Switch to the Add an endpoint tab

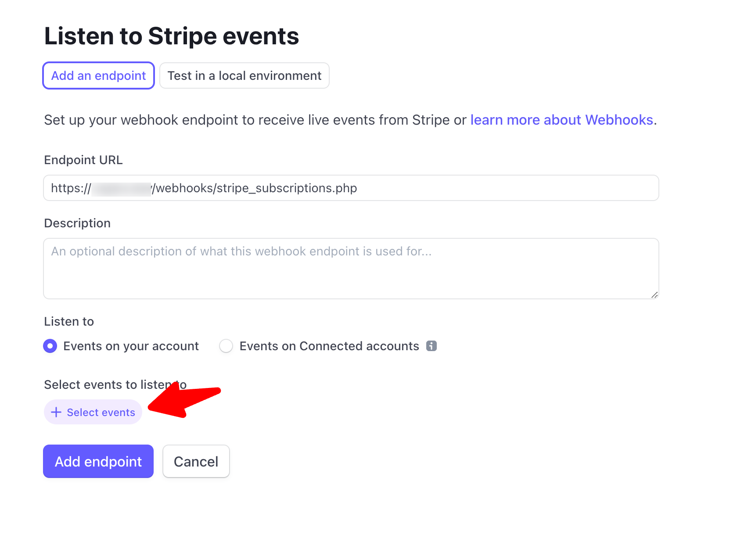pos(98,75)
